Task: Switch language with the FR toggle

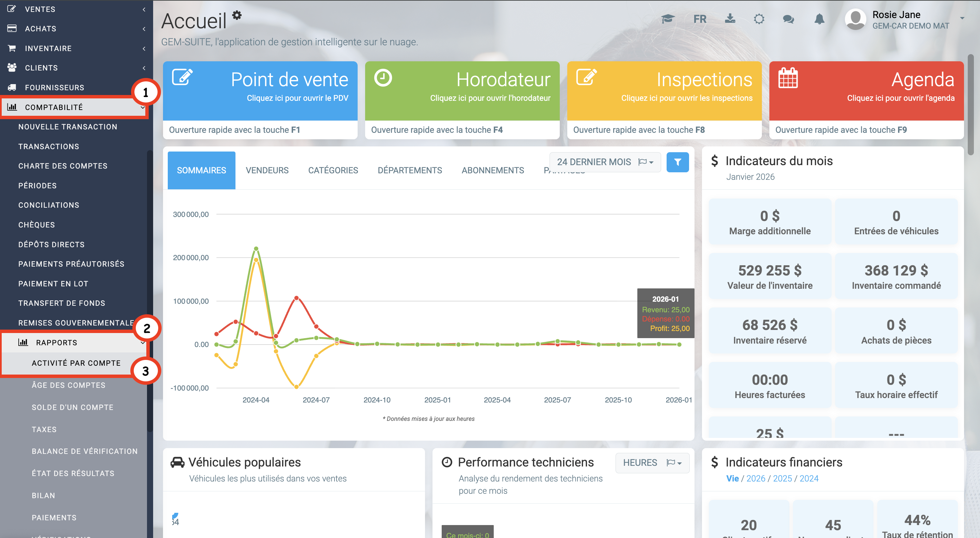Action: (700, 19)
